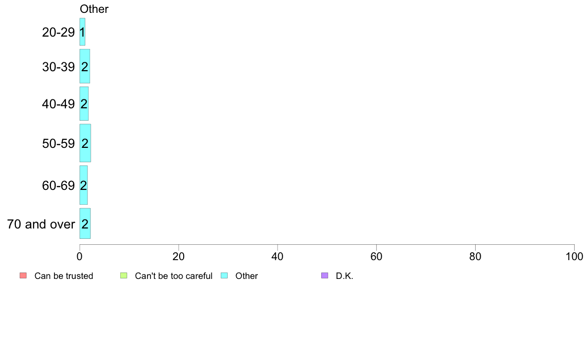The image size is (588, 364).
Task: Click the Can't be too careful label
Action: [174, 276]
